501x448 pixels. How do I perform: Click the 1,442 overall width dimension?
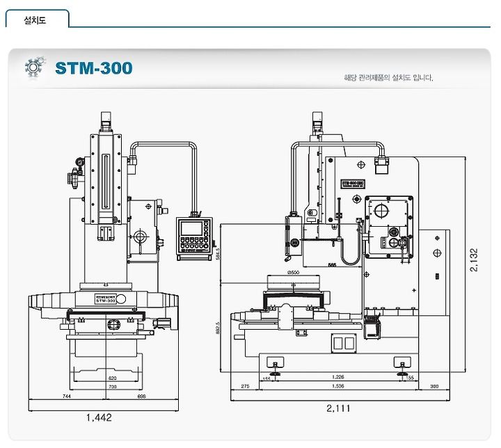(99, 417)
